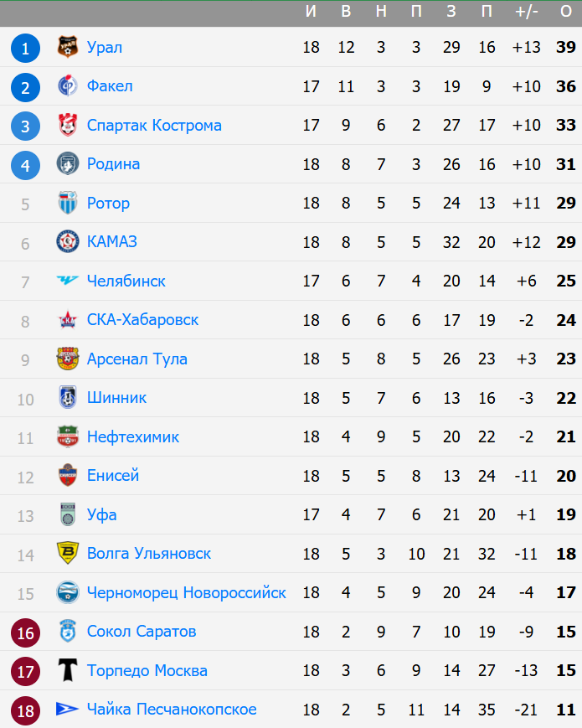Go to the СКА-Хабаровск team link
The image size is (582, 728).
(142, 320)
